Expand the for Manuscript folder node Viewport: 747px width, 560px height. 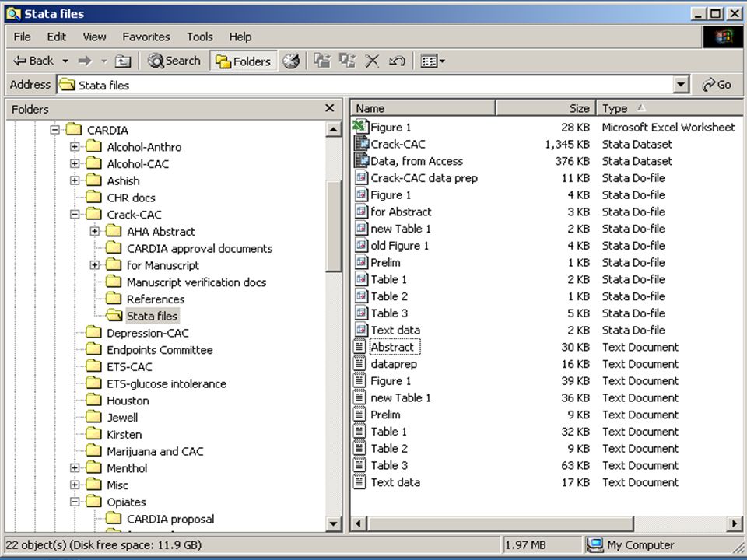(95, 265)
